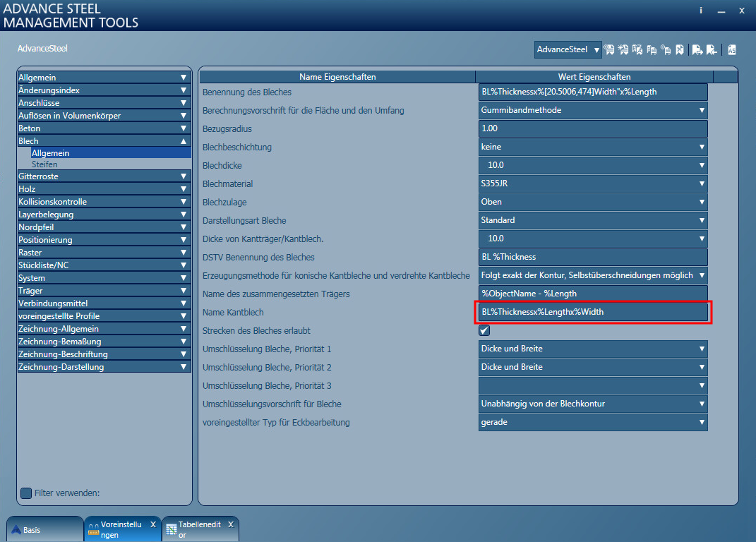
Task: Expand 'Auflösen in Volumenkörper' category
Action: 104,116
